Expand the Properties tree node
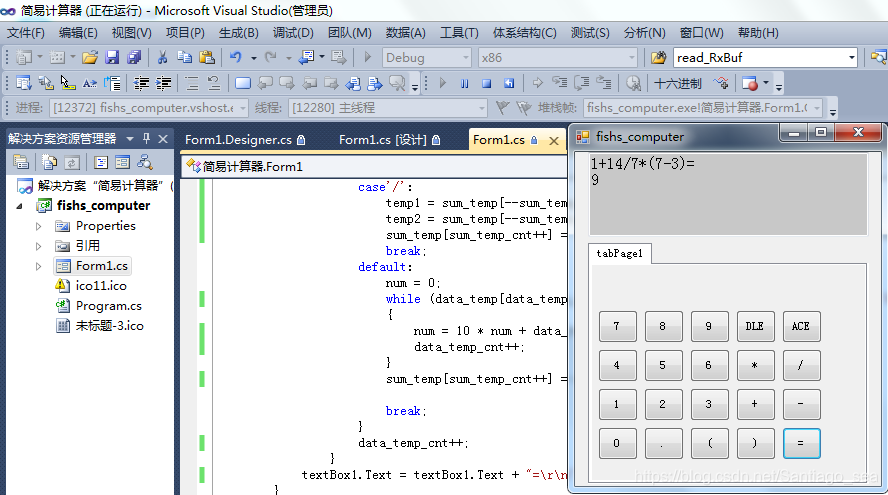888x495 pixels. (39, 226)
